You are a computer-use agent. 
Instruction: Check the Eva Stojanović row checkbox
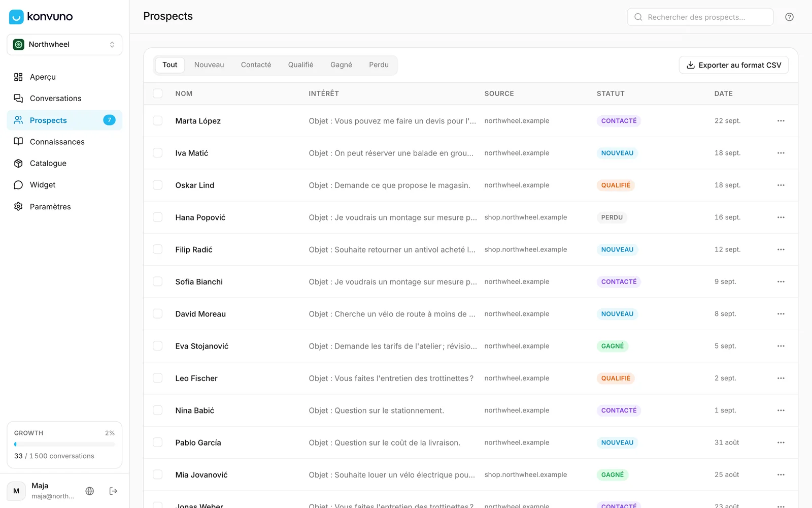coord(158,346)
